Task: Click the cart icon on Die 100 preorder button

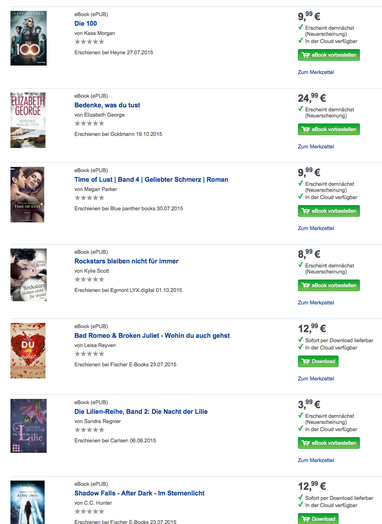Action: click(305, 55)
